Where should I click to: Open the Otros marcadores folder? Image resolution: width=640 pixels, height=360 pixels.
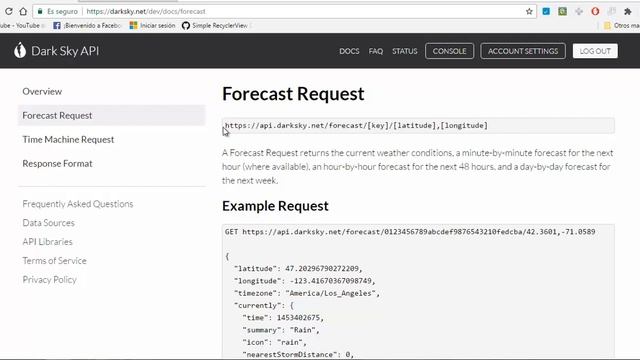(622, 25)
